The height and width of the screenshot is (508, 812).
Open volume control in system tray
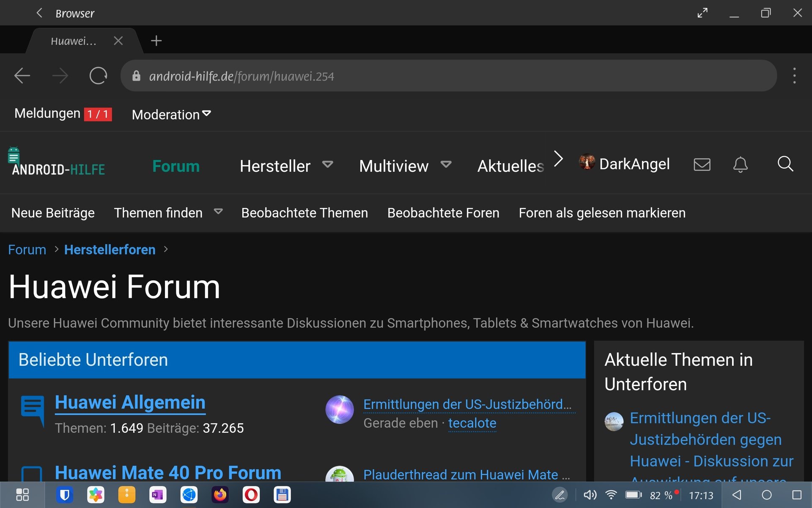pyautogui.click(x=590, y=495)
